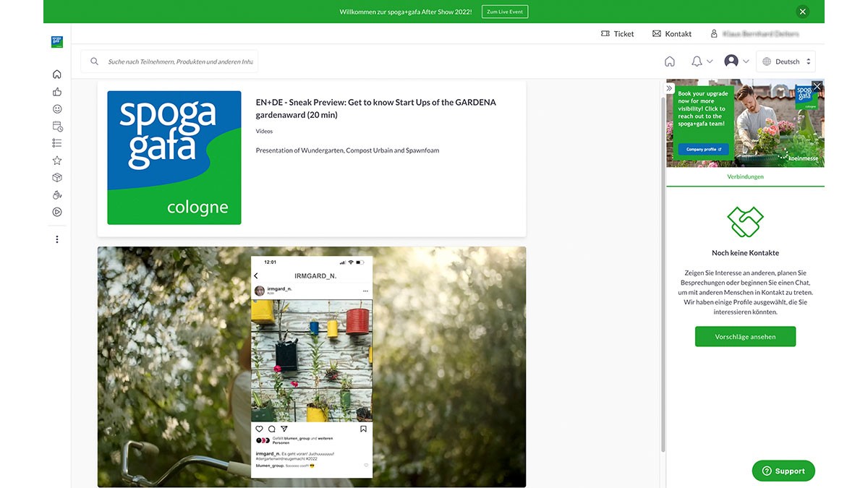Image resolution: width=868 pixels, height=488 pixels.
Task: Click the vertical scrollbar of main content
Action: point(663,275)
